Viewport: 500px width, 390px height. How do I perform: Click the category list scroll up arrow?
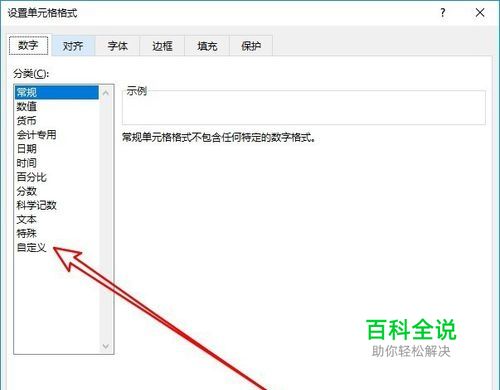point(106,93)
